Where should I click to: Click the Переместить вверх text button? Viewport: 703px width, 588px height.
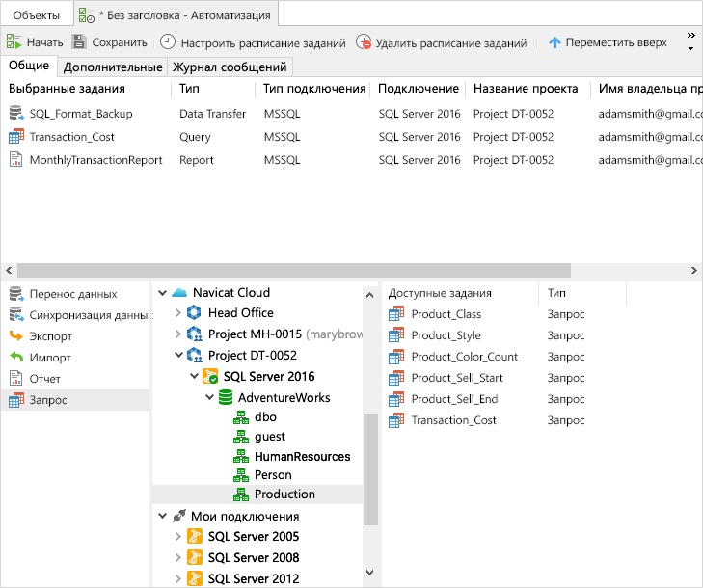pos(616,42)
